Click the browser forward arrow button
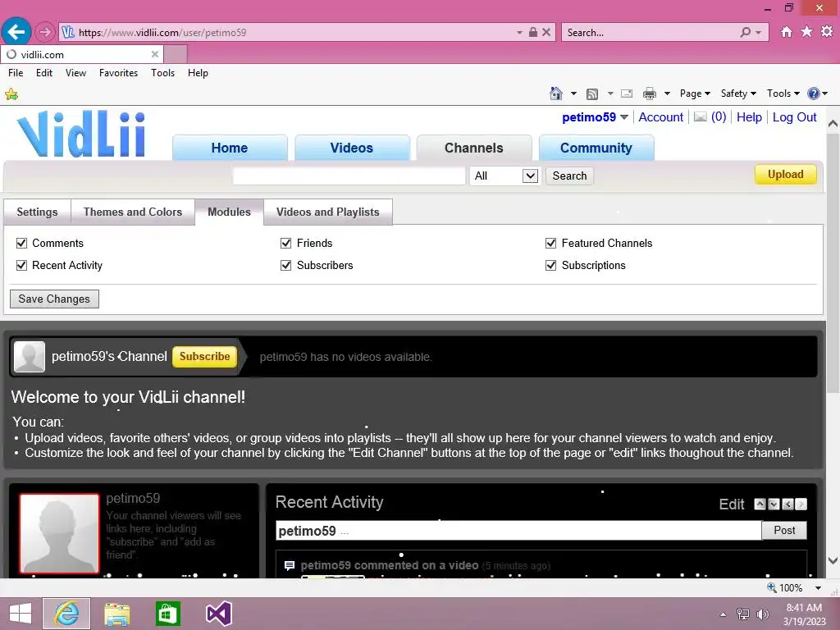 pyautogui.click(x=45, y=32)
